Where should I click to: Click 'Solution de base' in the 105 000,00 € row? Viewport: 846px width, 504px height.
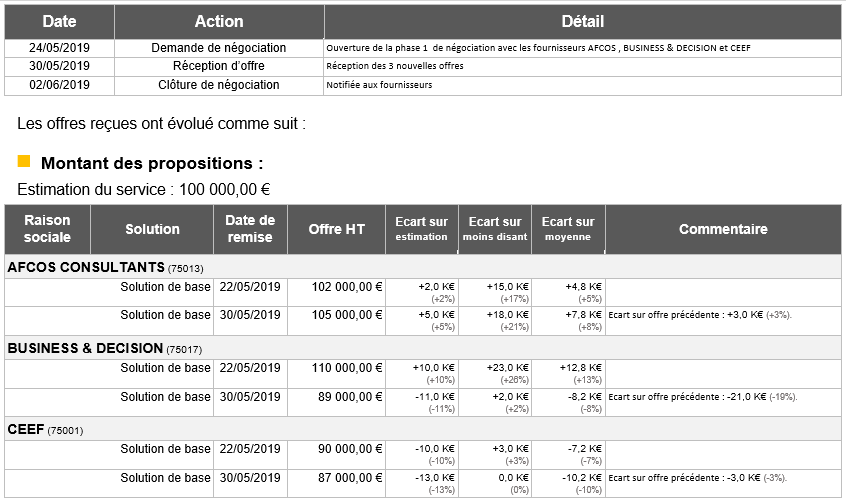pyautogui.click(x=165, y=315)
